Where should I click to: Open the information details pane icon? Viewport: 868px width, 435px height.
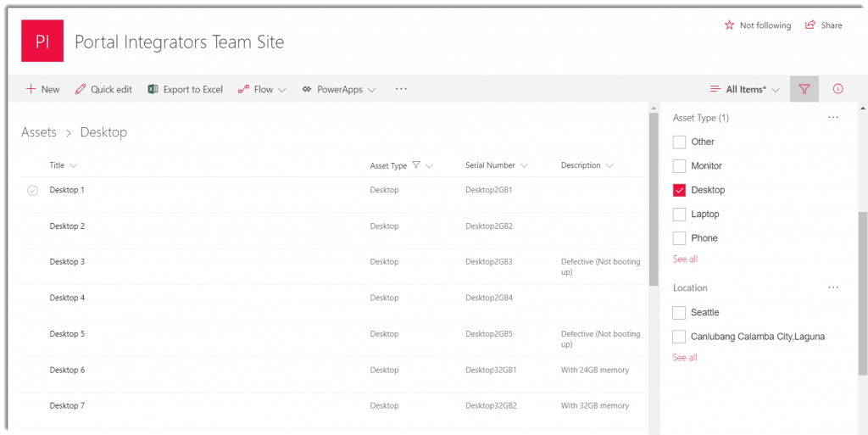837,89
